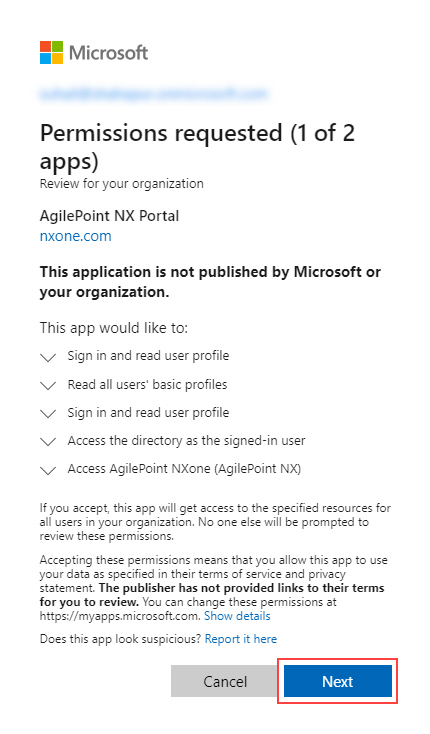Click the Review for your organization subtitle
The width and height of the screenshot is (430, 734).
[x=122, y=184]
